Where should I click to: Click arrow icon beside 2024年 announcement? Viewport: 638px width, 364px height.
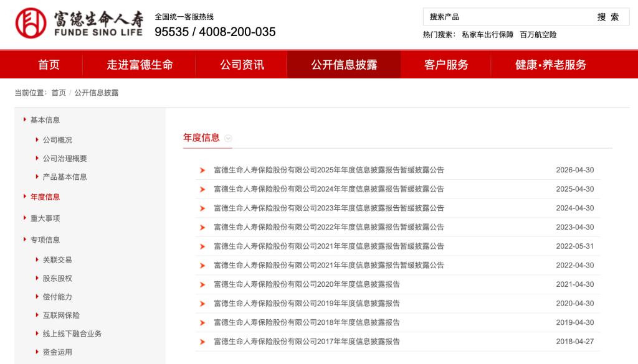202,189
